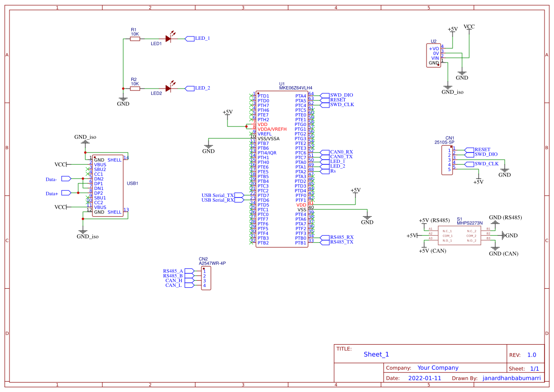Click the LED2 diode symbol
554x392 pixels.
point(168,87)
